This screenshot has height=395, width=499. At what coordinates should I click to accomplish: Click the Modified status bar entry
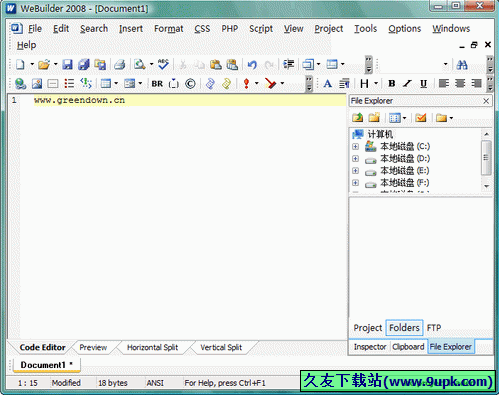coord(66,383)
